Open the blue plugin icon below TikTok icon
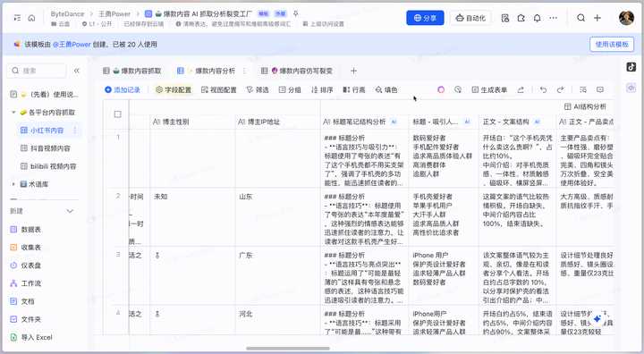Screen dimensions: 644x354 [x=631, y=88]
